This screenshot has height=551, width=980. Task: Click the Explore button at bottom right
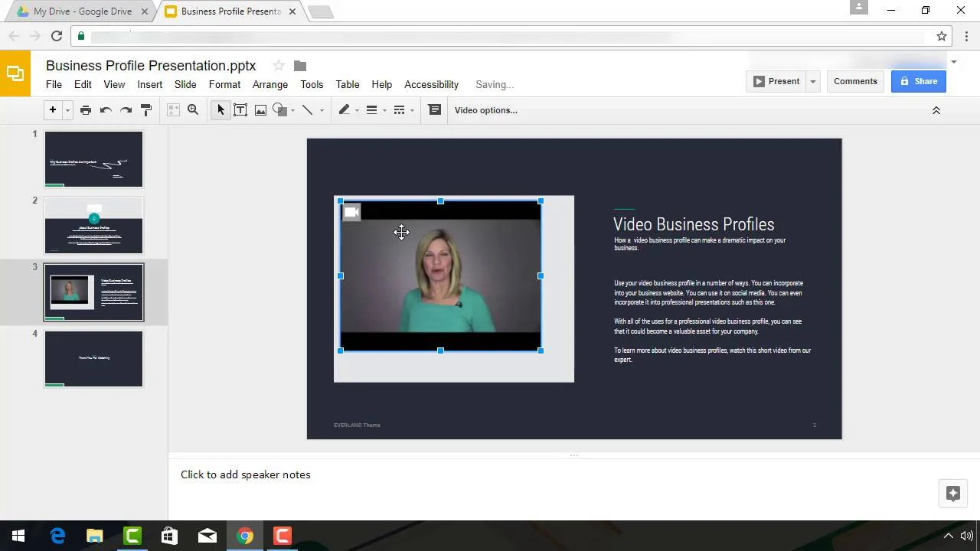(953, 494)
